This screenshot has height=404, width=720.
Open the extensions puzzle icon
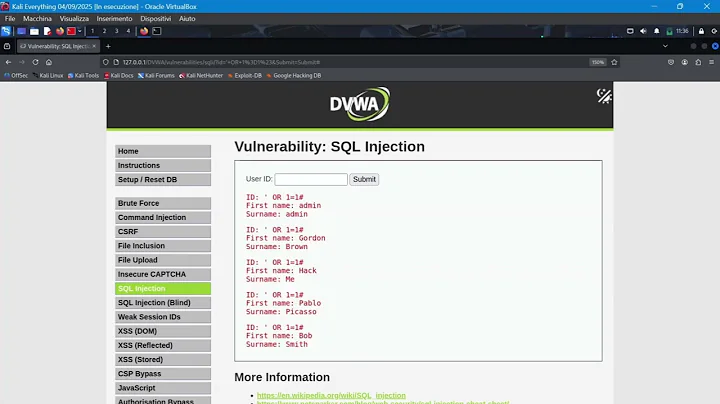pyautogui.click(x=698, y=62)
